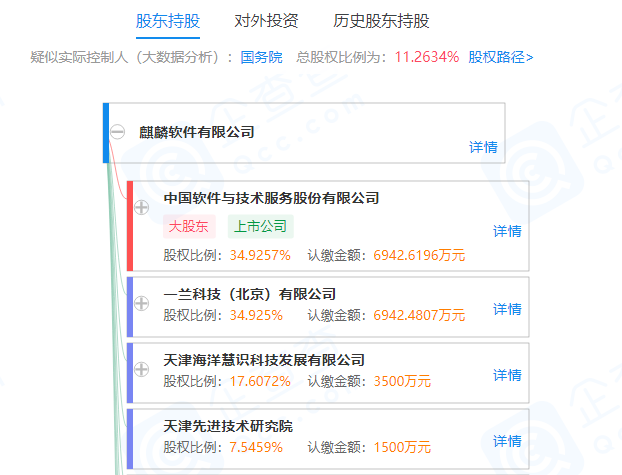This screenshot has width=622, height=475.
Task: Expand the 中国软件与技术服务股份有限公司 node
Action: click(141, 207)
